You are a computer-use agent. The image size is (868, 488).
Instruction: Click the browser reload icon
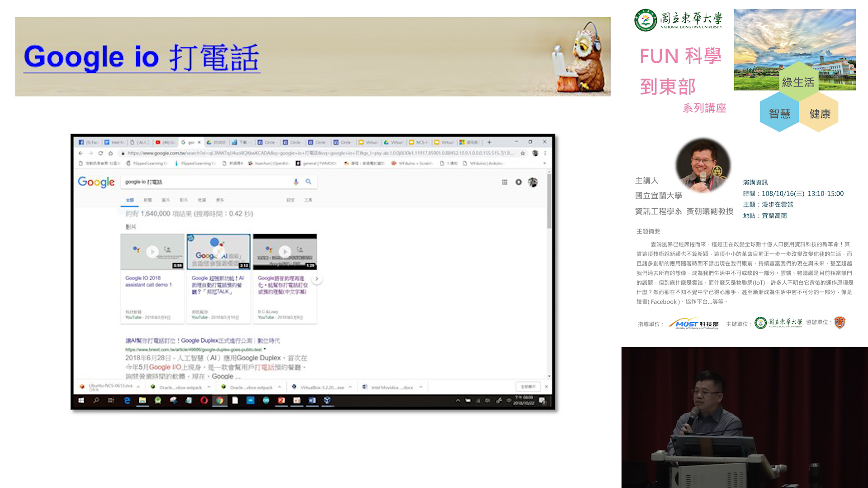(x=100, y=153)
